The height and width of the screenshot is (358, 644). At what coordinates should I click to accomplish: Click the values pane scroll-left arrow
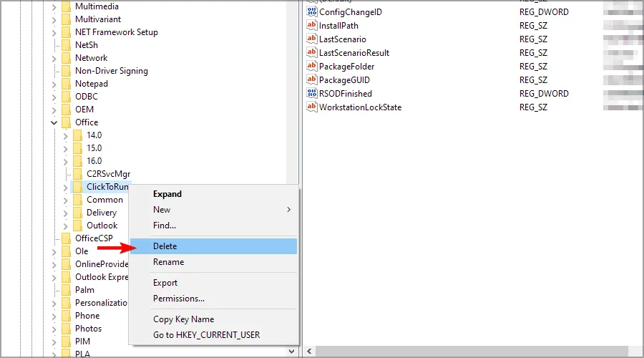pyautogui.click(x=309, y=352)
